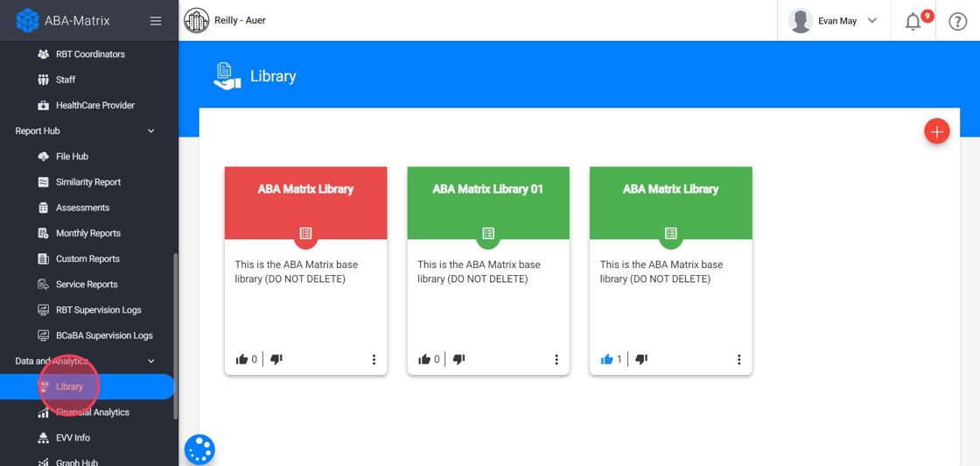Click the Evan May user name

836,21
